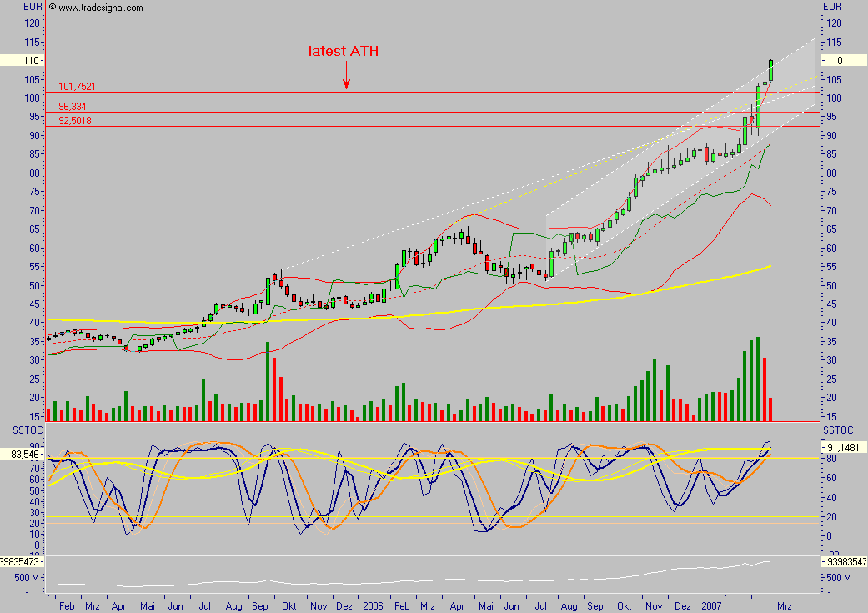Click the topmost green candlestick near 110
This screenshot has height=613, width=868.
click(771, 70)
